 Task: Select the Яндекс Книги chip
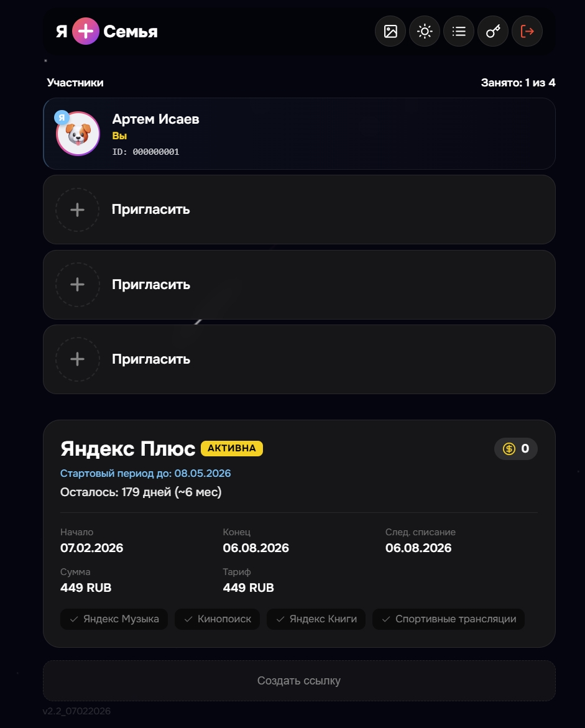(x=316, y=619)
